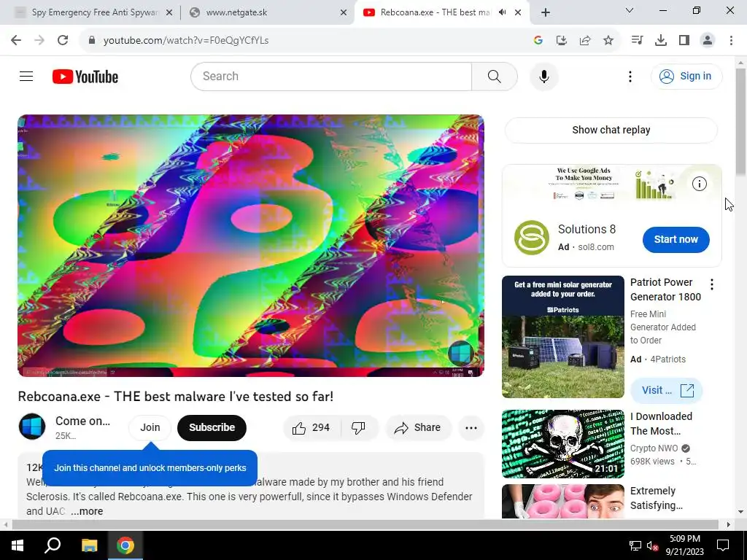Click the address bar URL
Viewport: 747px width, 560px height.
coord(186,41)
